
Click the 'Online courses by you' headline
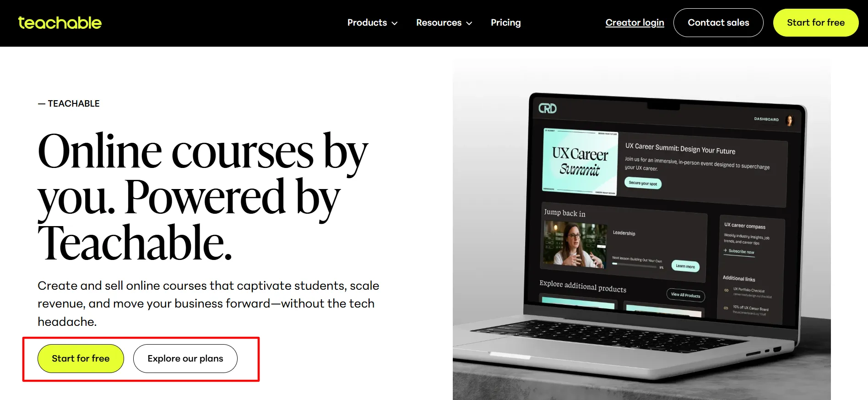click(203, 197)
